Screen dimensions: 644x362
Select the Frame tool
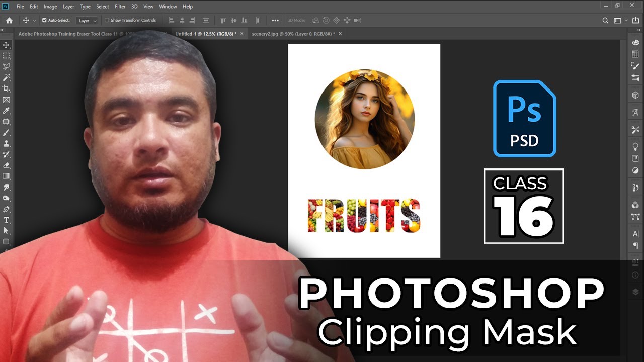pyautogui.click(x=7, y=100)
